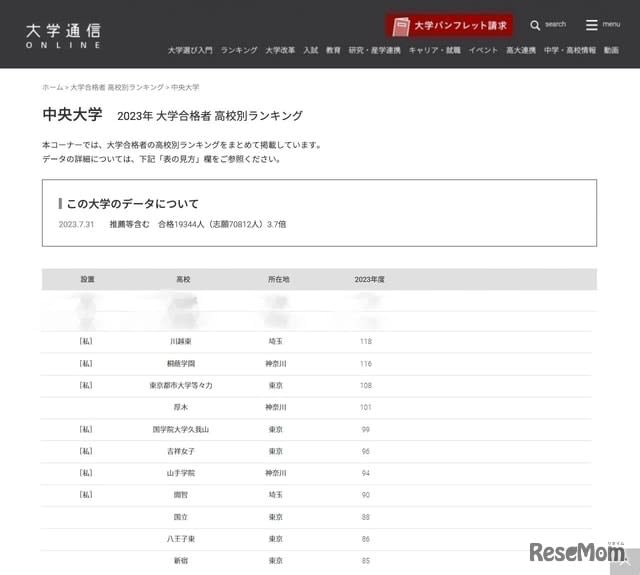Screen dimensions: 640x575
Task: Click value 101 in 厚木 row
Action: click(x=366, y=407)
